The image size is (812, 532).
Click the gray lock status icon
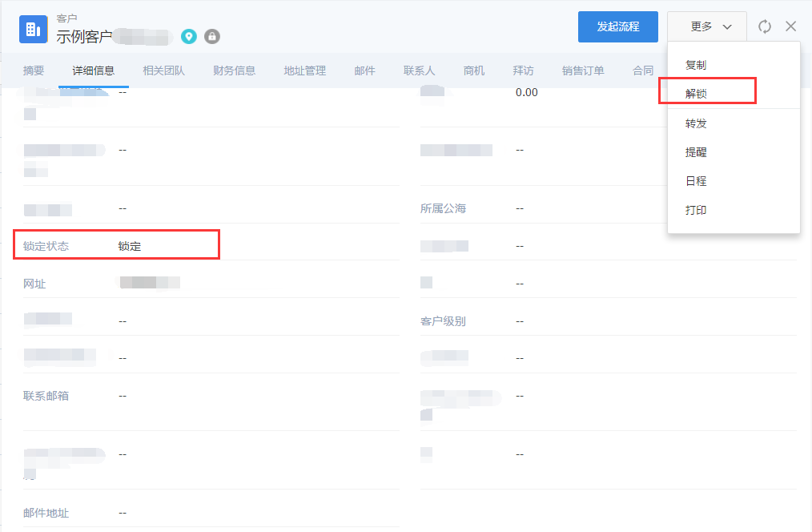click(x=211, y=36)
